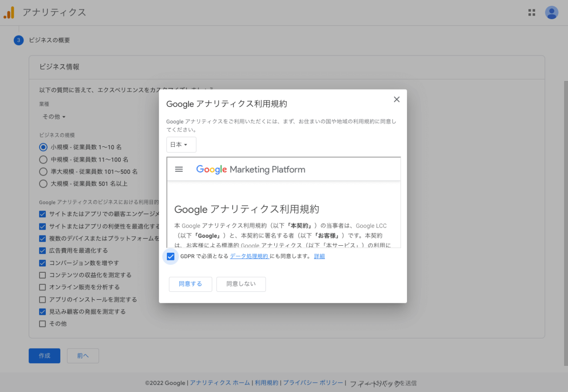The width and height of the screenshot is (568, 392).
Task: Uncheck 見込み顧客の発掘を測定する checkbox
Action: [x=43, y=312]
